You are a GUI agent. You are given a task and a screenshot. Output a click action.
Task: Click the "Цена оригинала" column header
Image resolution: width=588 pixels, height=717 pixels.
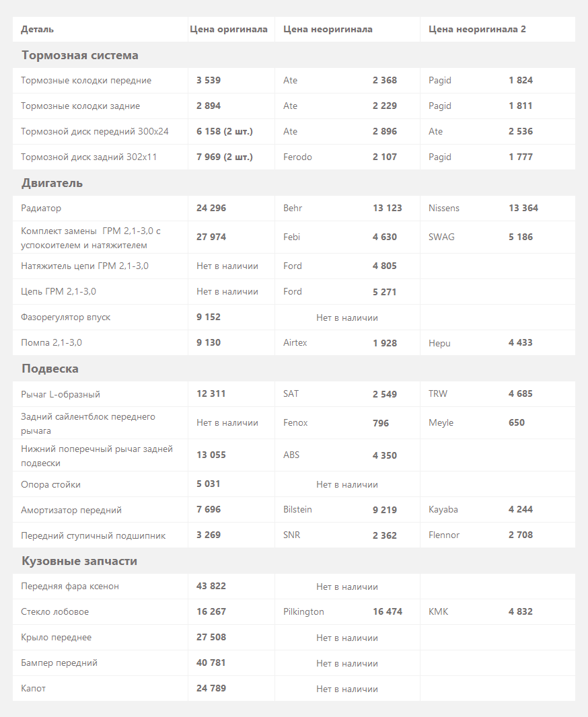click(229, 30)
